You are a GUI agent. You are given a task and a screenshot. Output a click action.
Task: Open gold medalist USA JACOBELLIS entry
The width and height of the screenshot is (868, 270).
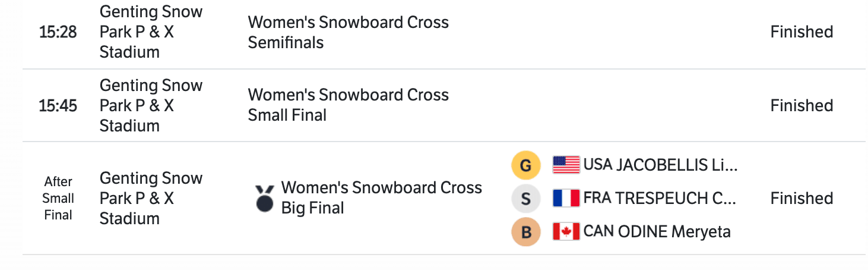coord(660,165)
